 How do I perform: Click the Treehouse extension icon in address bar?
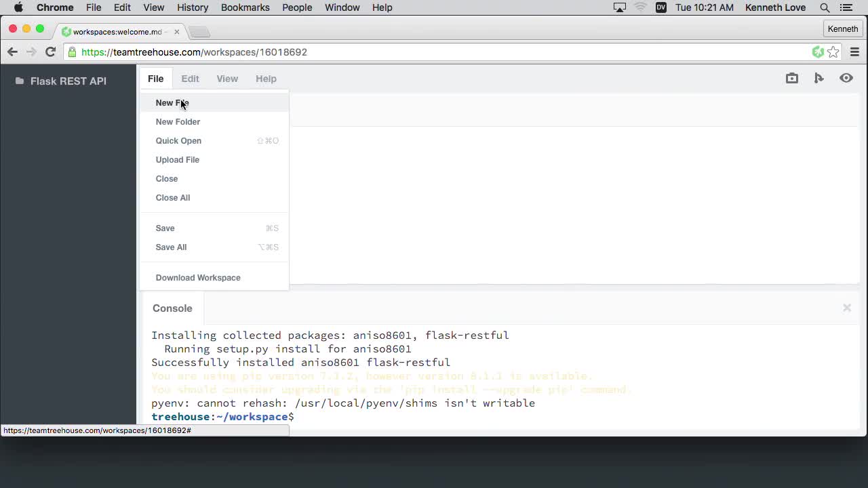pyautogui.click(x=818, y=52)
